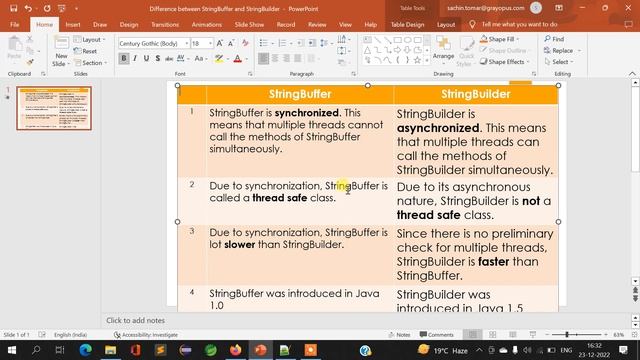The image size is (640, 360).
Task: Expand Shape Fill dropdown
Action: click(x=500, y=39)
